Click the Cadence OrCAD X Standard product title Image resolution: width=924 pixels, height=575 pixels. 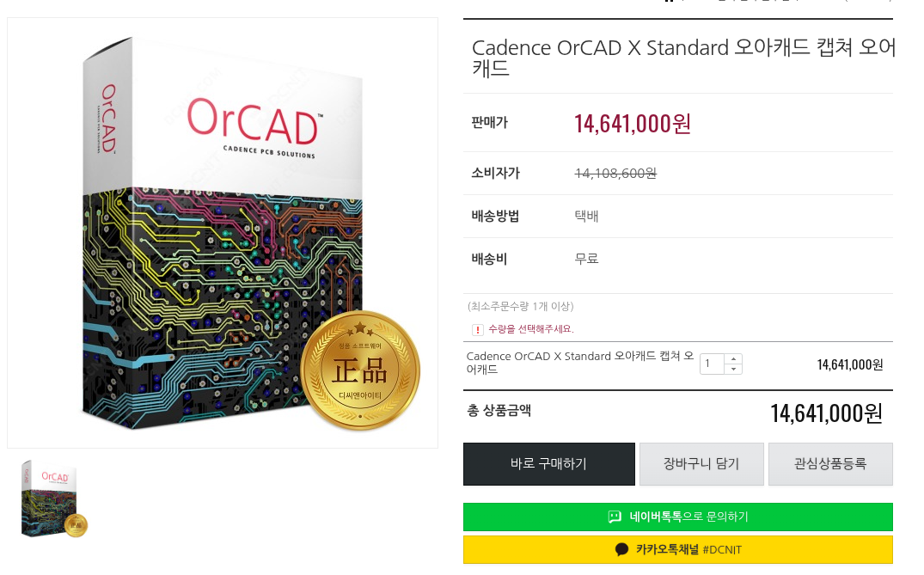click(683, 58)
